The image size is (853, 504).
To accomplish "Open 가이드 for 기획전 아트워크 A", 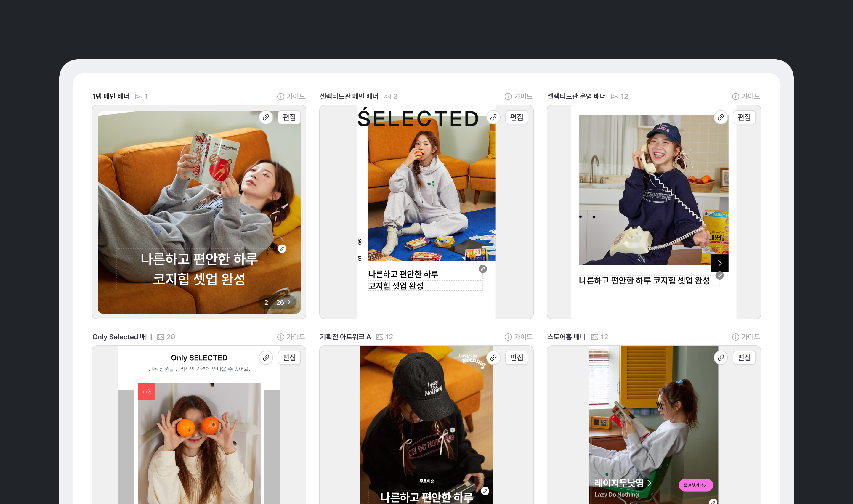I will point(518,337).
